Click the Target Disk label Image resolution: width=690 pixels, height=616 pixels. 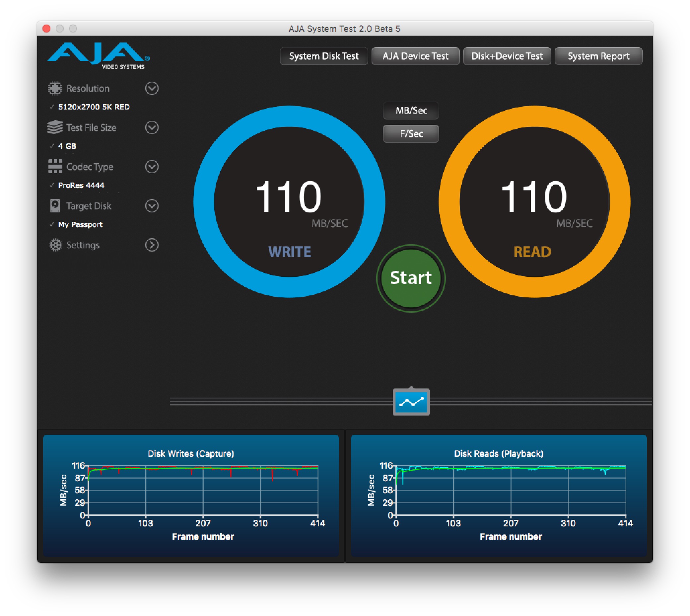click(89, 206)
